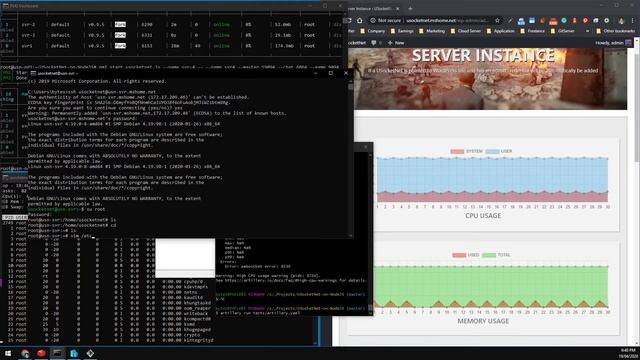This screenshot has height=360, width=640.
Task: Open the Chrome three-dot menu
Action: (x=632, y=20)
